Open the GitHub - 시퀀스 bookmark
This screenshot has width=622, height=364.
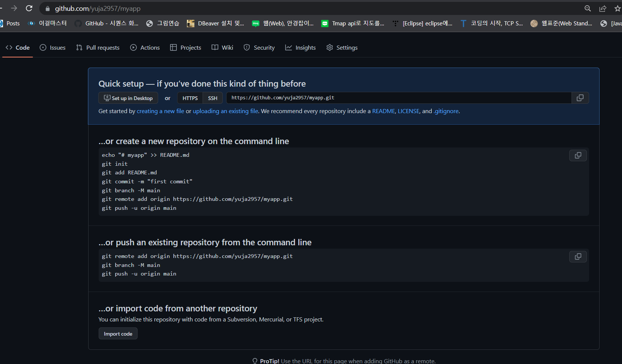107,24
